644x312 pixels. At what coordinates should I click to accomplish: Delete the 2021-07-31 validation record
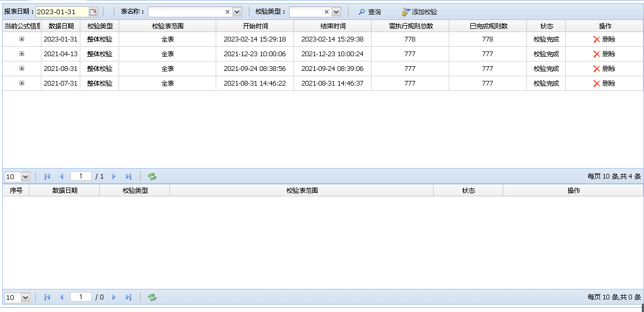pos(604,84)
